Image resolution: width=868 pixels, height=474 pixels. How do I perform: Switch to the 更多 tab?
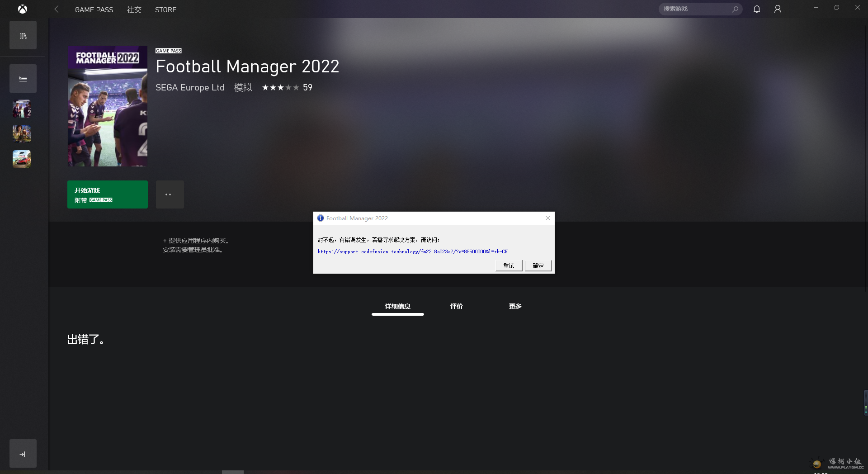click(x=515, y=306)
